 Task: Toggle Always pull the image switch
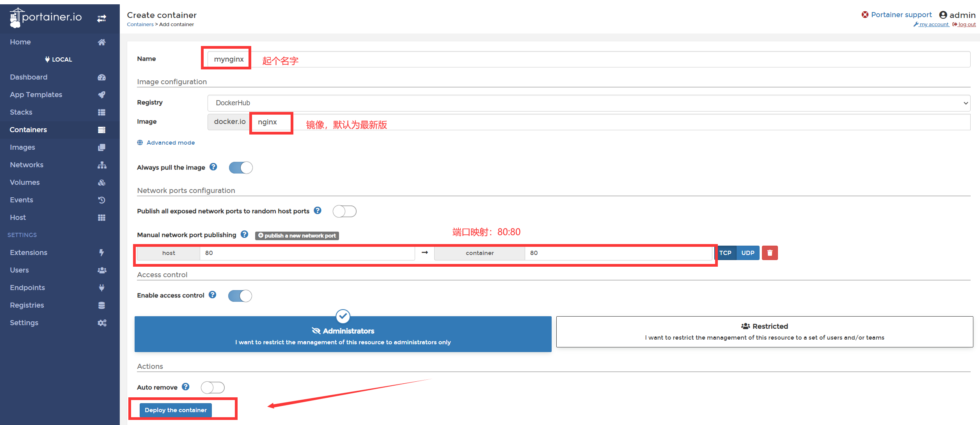(x=241, y=168)
